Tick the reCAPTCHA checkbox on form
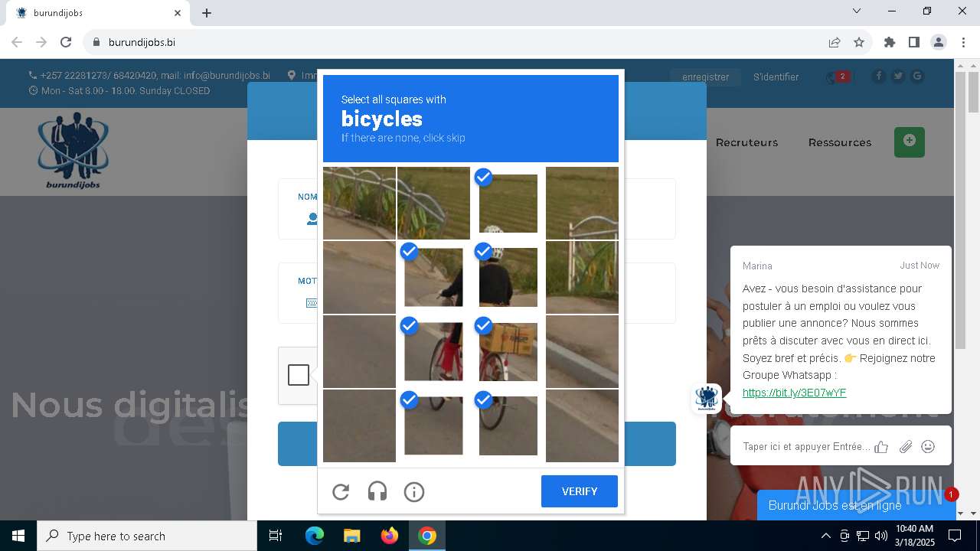The image size is (980, 551). click(299, 375)
